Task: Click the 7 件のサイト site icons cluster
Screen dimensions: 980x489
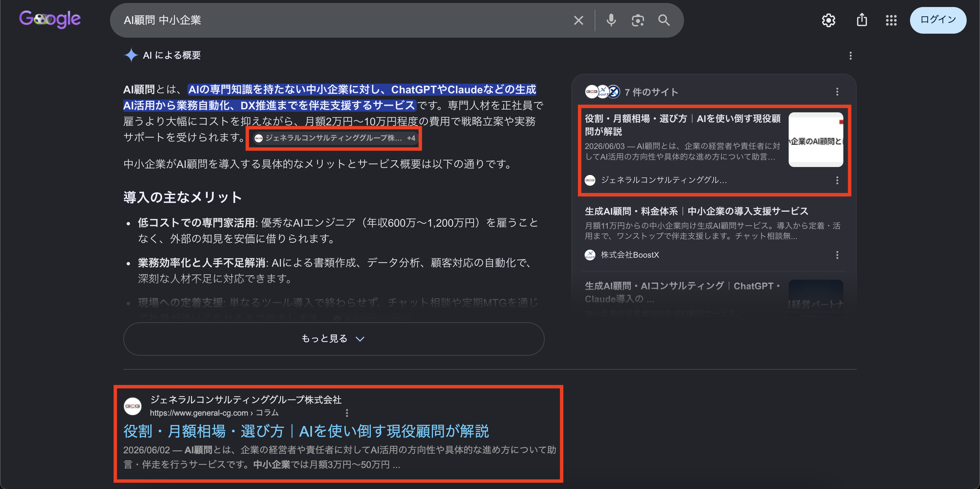Action: (603, 92)
